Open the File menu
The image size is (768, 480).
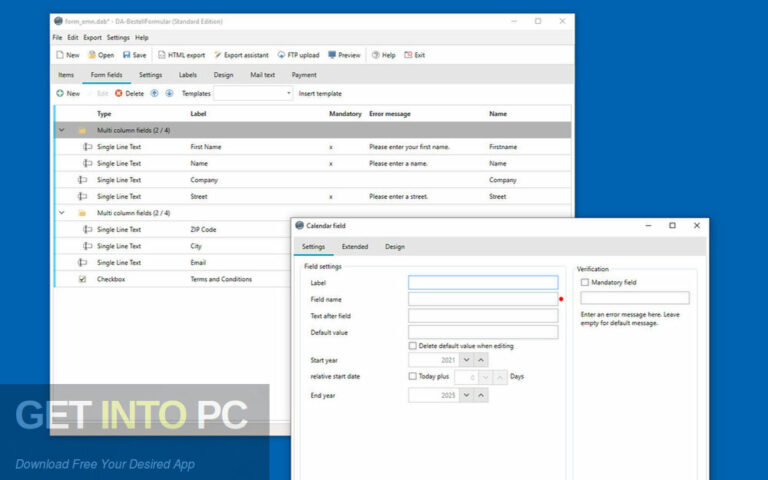click(57, 38)
